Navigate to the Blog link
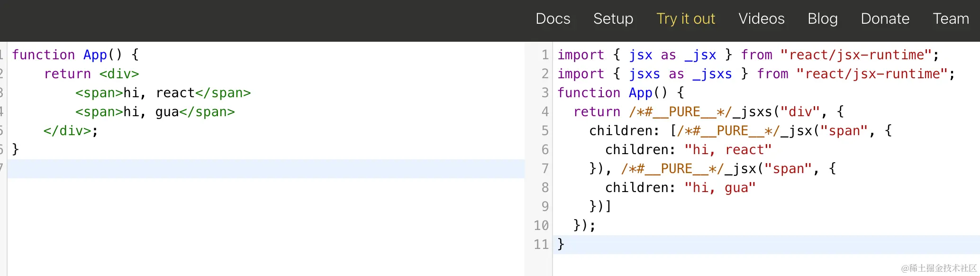980x276 pixels. (822, 18)
